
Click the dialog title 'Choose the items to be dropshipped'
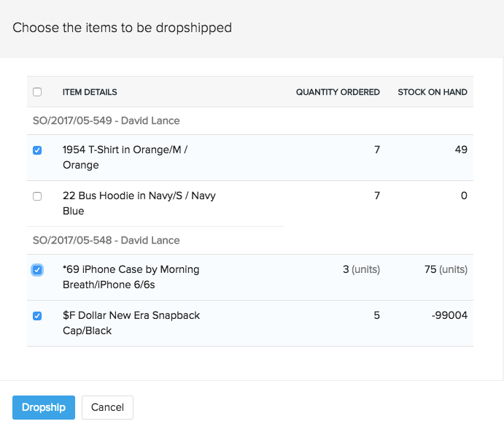[122, 28]
